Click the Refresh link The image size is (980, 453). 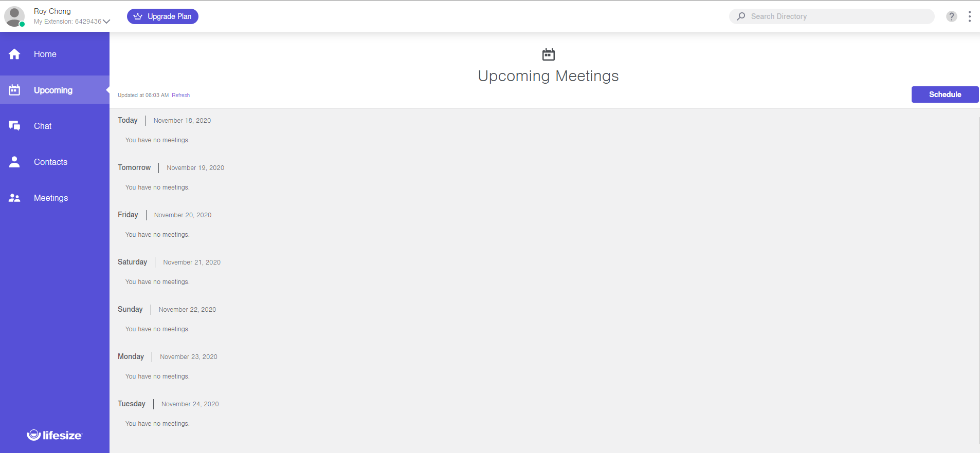(180, 95)
